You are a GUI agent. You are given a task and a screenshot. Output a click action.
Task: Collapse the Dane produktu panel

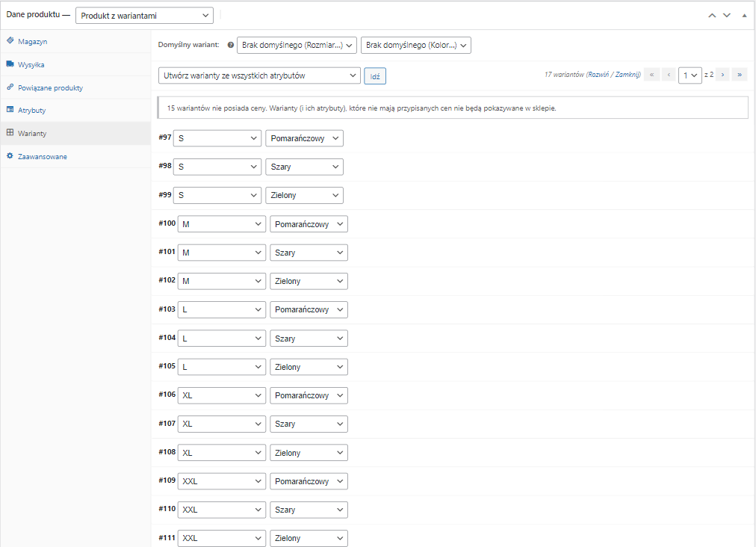(743, 16)
